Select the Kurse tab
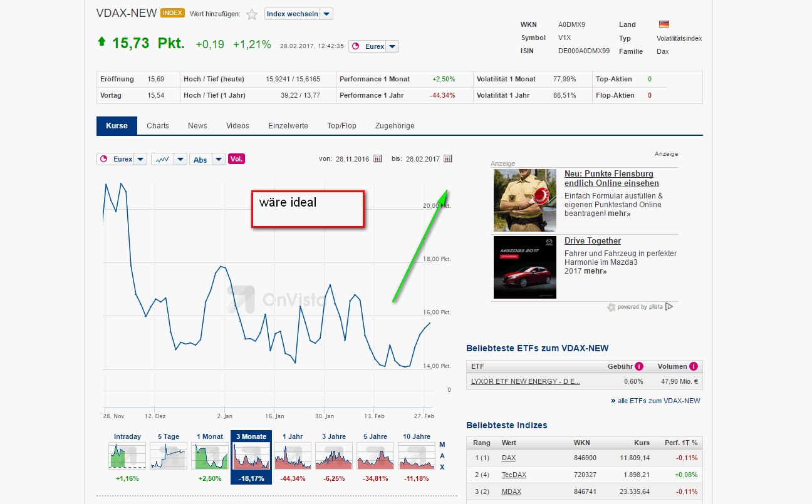Screen dimensions: 812x504 (x=117, y=126)
